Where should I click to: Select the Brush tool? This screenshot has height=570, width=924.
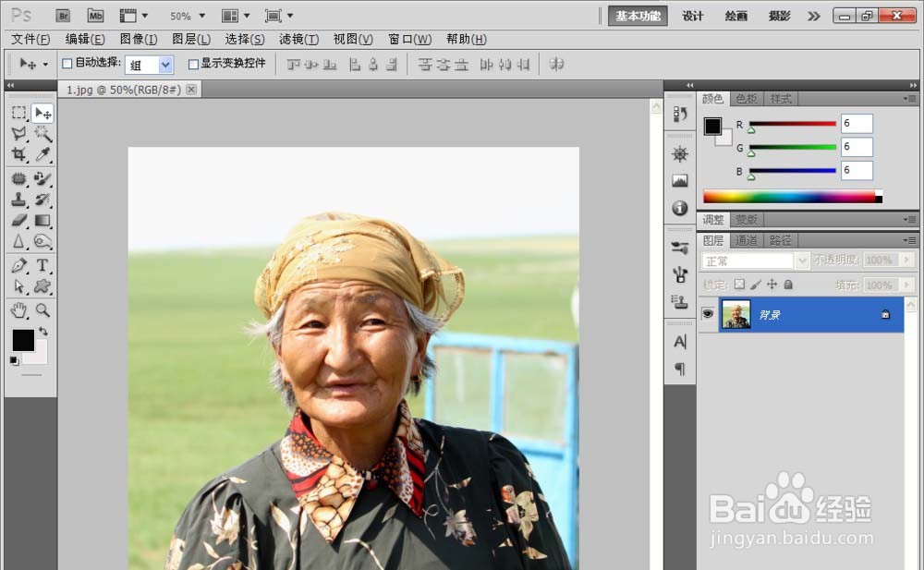tap(43, 178)
